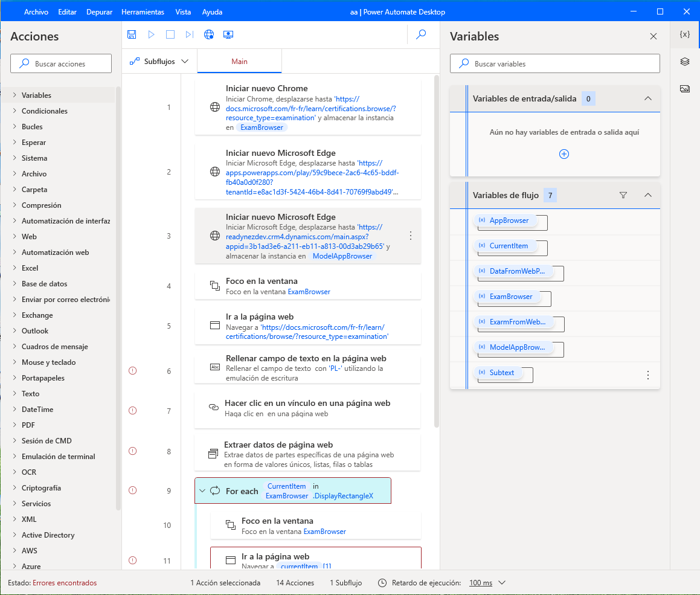Open the Web recorder icon

209,34
